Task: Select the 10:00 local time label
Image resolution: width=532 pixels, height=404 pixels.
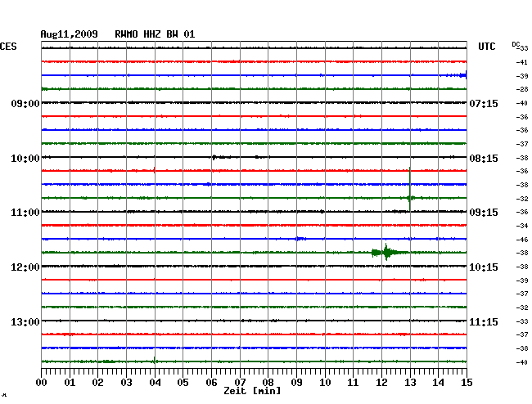Action: pos(25,159)
